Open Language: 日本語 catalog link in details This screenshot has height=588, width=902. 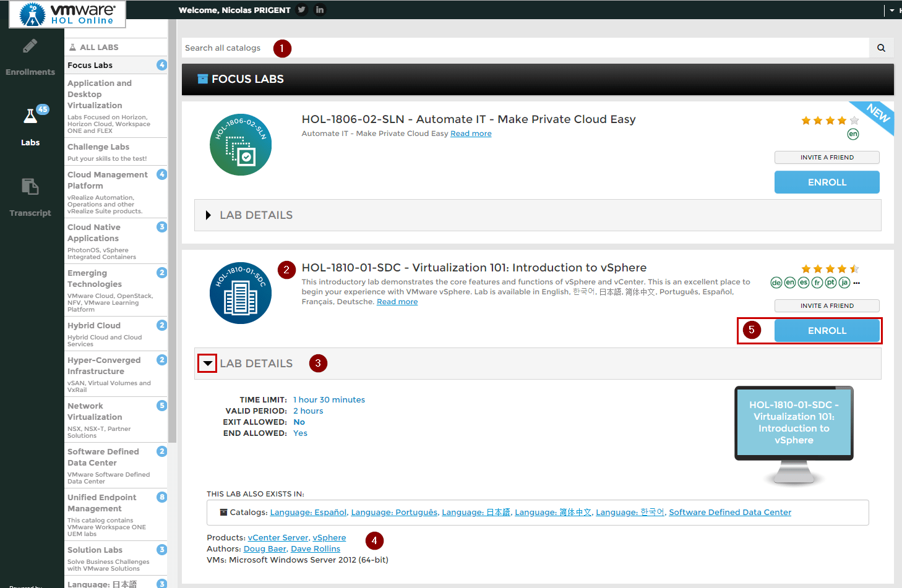pos(476,513)
